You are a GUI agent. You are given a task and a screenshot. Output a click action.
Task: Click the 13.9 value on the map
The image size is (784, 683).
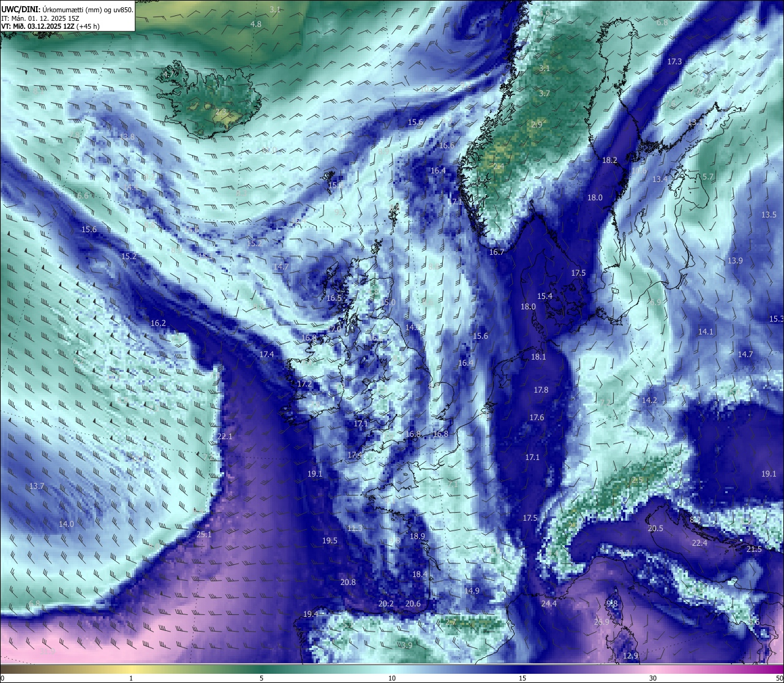pos(735,260)
